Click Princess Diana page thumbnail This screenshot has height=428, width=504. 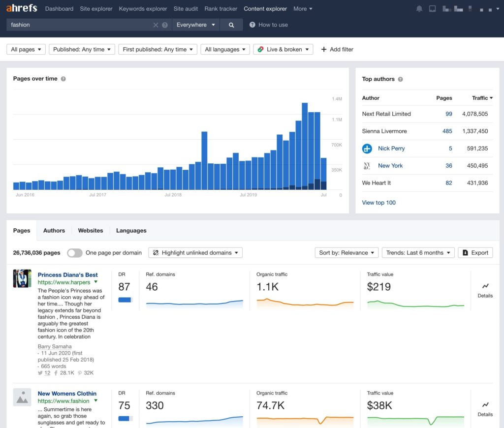point(22,278)
